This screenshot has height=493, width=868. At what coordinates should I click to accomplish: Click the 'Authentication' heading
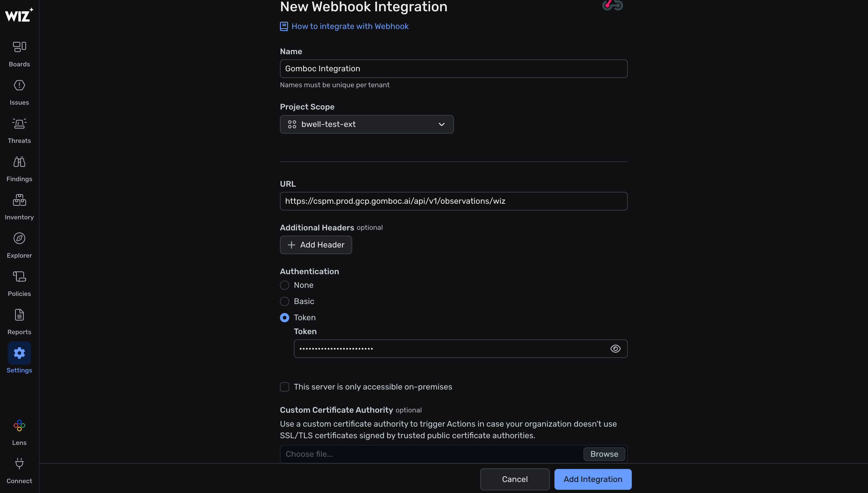(309, 272)
